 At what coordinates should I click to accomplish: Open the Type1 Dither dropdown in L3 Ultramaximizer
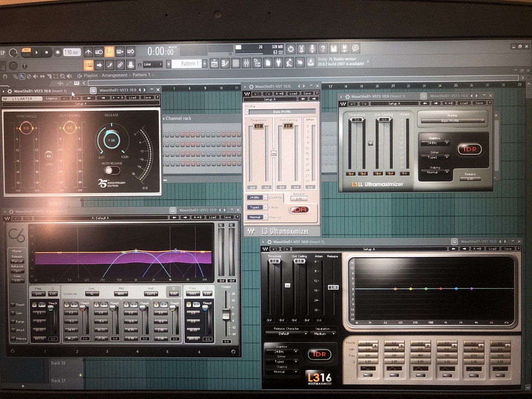(257, 207)
